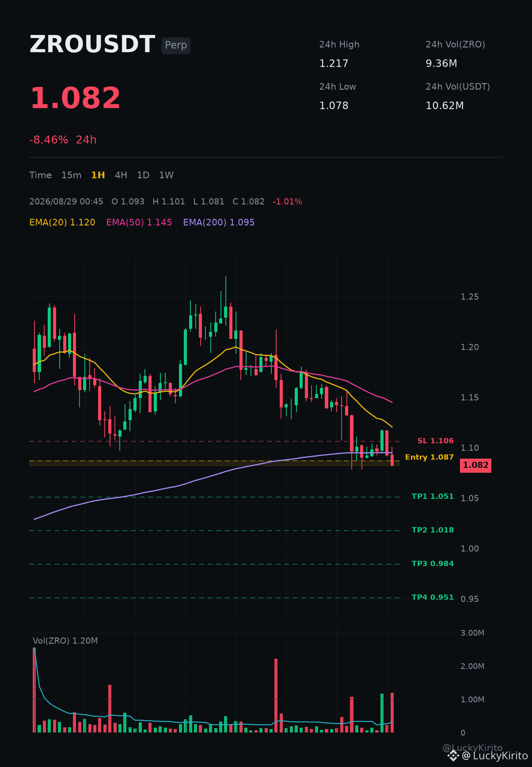Click the 2.00M volume axis label
The width and height of the screenshot is (532, 767).
coord(472,666)
